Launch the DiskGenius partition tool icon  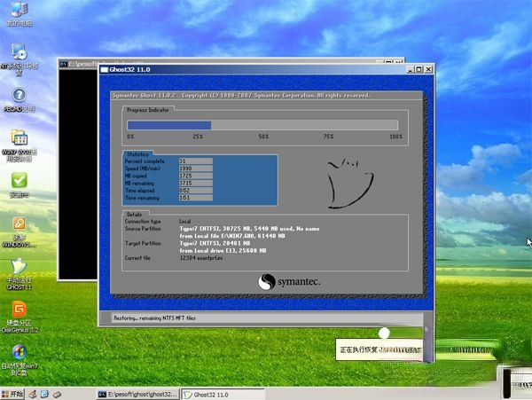pos(19,310)
